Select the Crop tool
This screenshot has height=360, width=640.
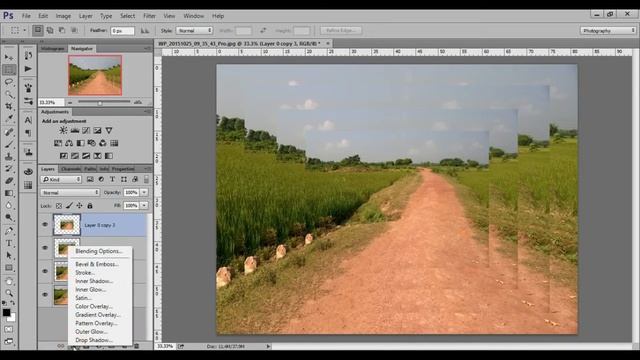9,107
